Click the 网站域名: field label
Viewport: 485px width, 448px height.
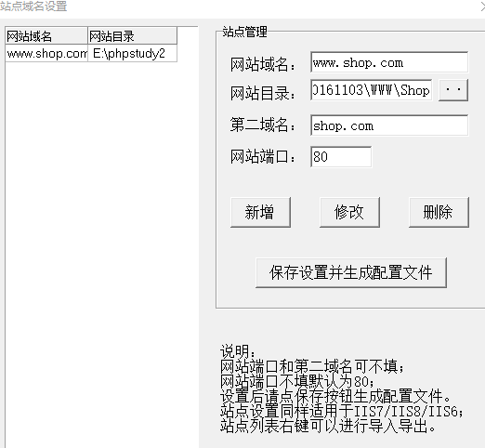click(x=263, y=64)
